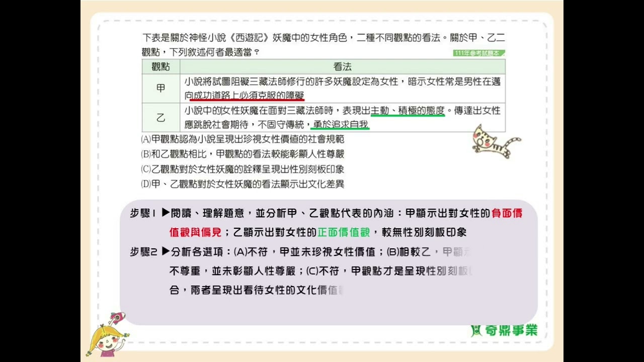
Task: Select answer option (B) 和乙觀點相比
Action: coord(243,154)
